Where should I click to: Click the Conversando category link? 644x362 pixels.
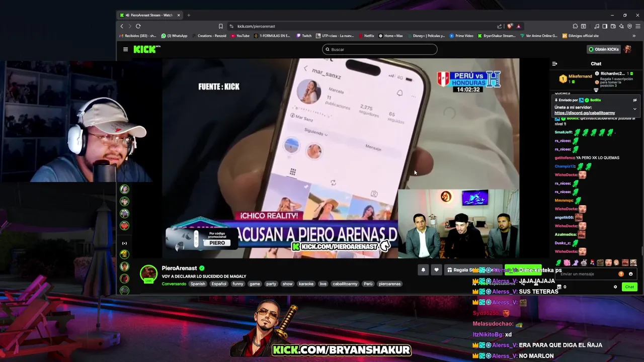pos(174,284)
